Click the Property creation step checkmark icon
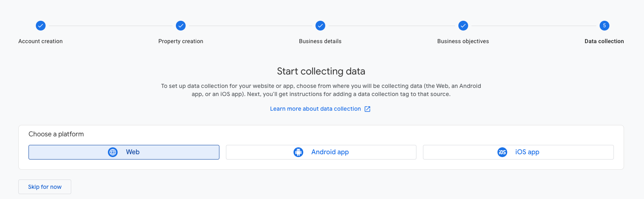 point(181,26)
